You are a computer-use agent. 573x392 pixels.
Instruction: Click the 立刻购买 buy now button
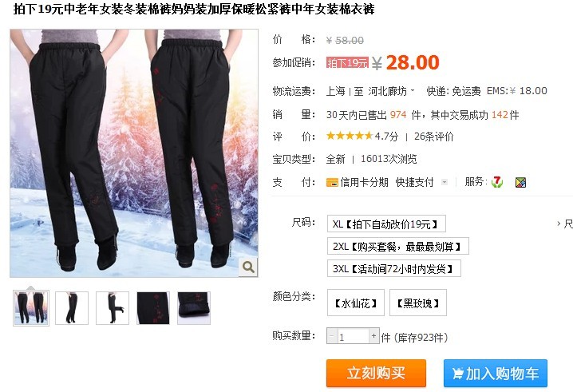[x=376, y=373]
